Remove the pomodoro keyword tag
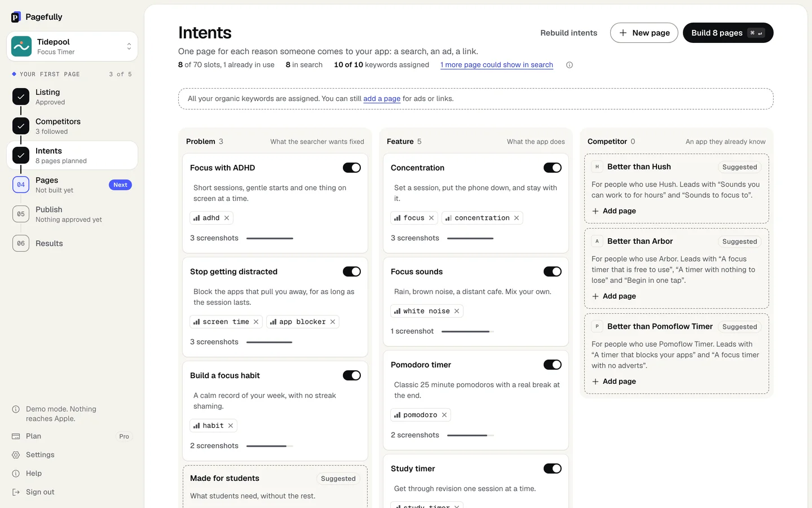812x508 pixels. [444, 415]
